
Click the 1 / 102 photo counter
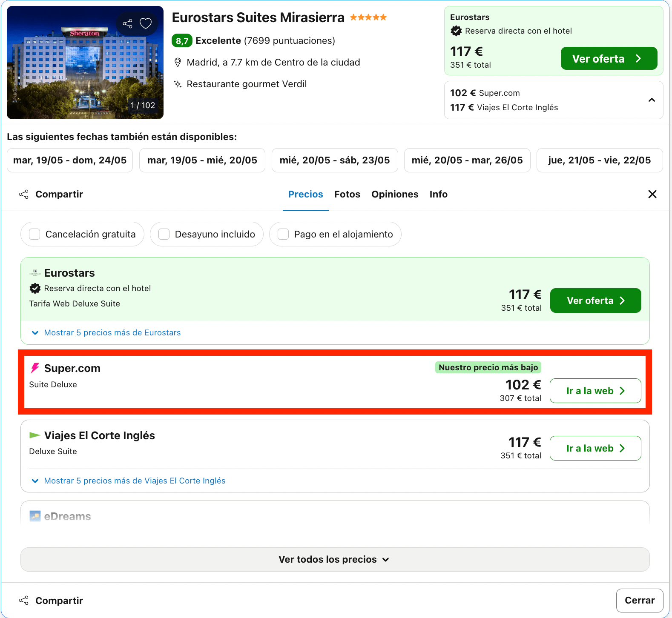tap(143, 105)
